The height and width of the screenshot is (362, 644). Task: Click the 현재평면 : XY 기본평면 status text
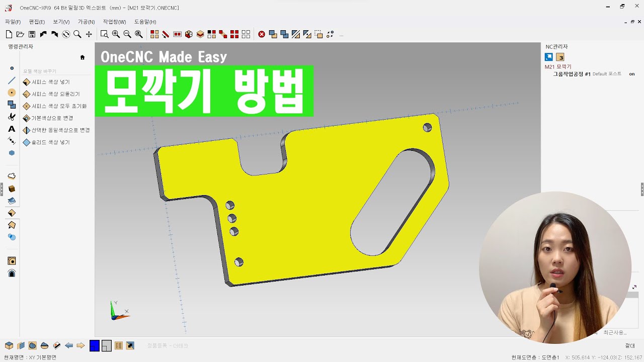[x=30, y=357]
